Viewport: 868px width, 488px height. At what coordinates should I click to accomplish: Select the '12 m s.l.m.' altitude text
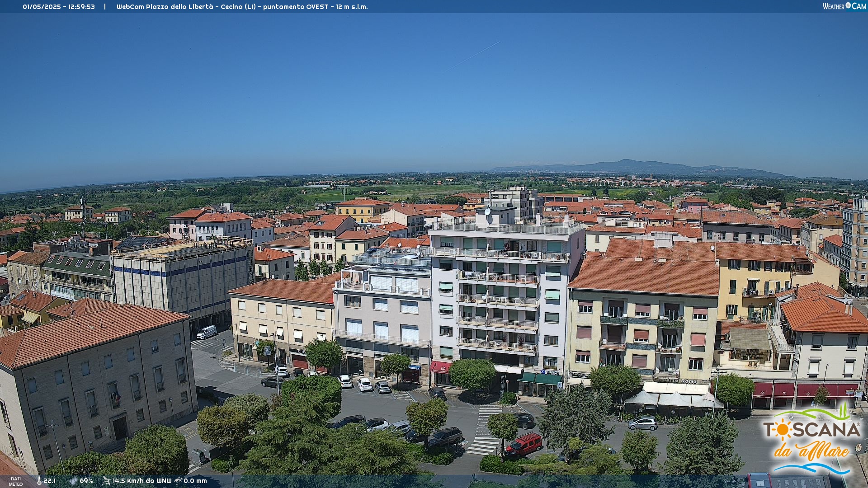tap(352, 7)
